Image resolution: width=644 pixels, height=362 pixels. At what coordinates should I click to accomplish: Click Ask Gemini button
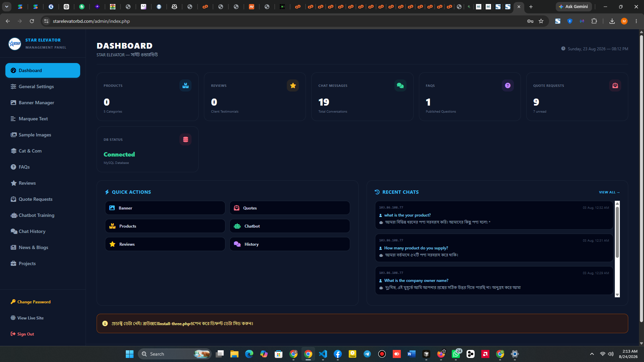pyautogui.click(x=574, y=7)
